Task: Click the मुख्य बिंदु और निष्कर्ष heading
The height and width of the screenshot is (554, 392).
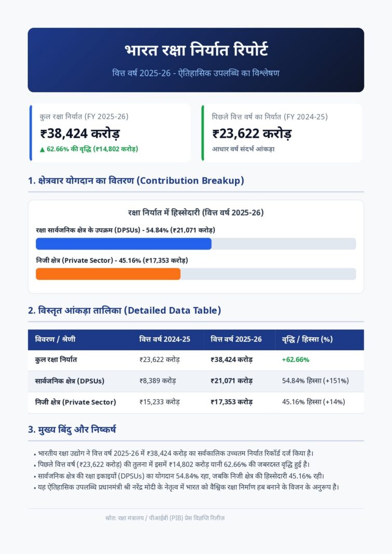Action: [72, 430]
